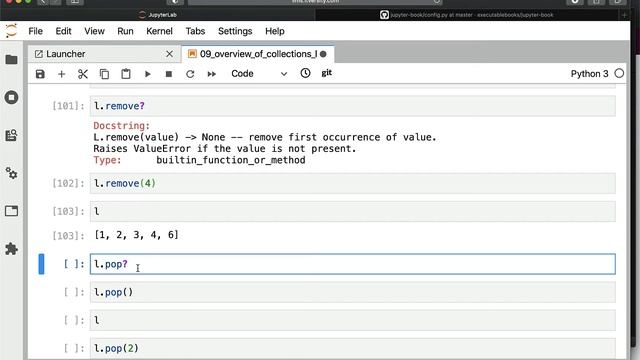Image resolution: width=640 pixels, height=360 pixels.
Task: Open the Property Inspector gears sidebar icon
Action: pos(11,173)
